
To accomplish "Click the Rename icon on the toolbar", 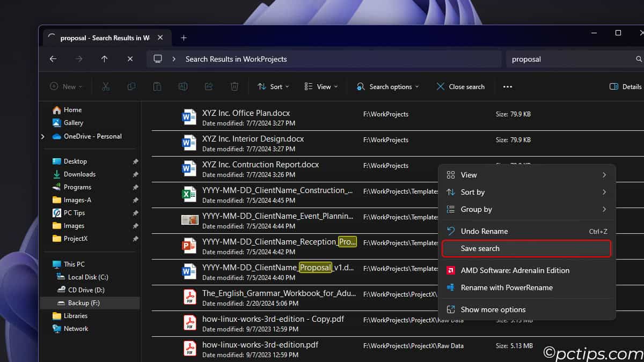I will (x=183, y=86).
